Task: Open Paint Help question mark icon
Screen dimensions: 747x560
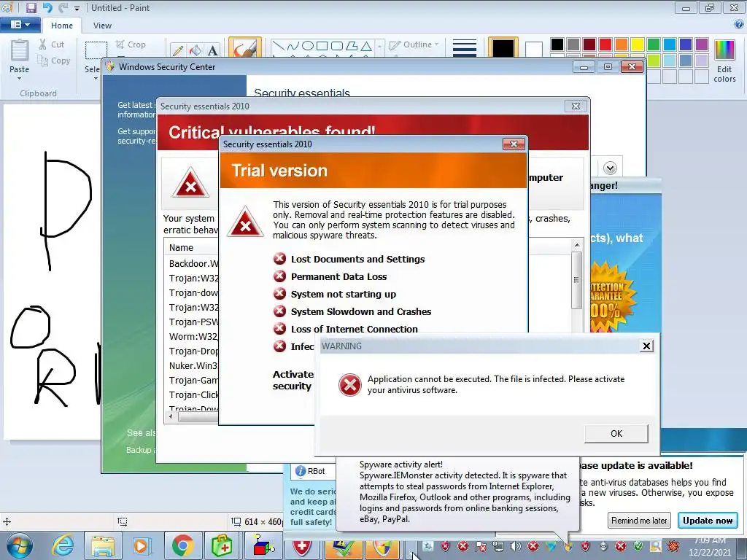Action: pyautogui.click(x=739, y=25)
